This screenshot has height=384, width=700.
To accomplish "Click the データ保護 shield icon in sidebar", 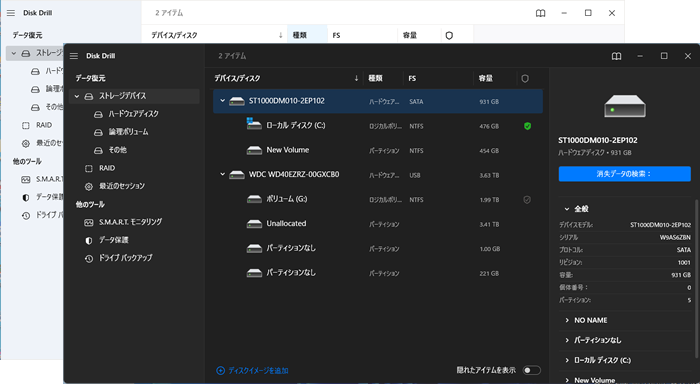I will [89, 241].
